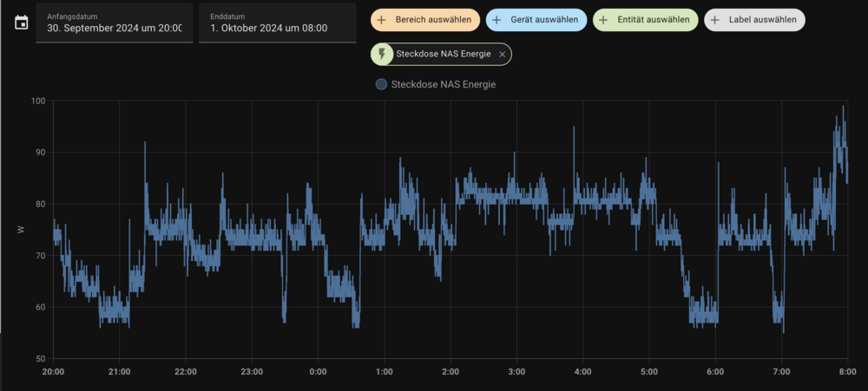Click plus icon on Label auswählen
This screenshot has height=391, width=868.
click(x=714, y=20)
